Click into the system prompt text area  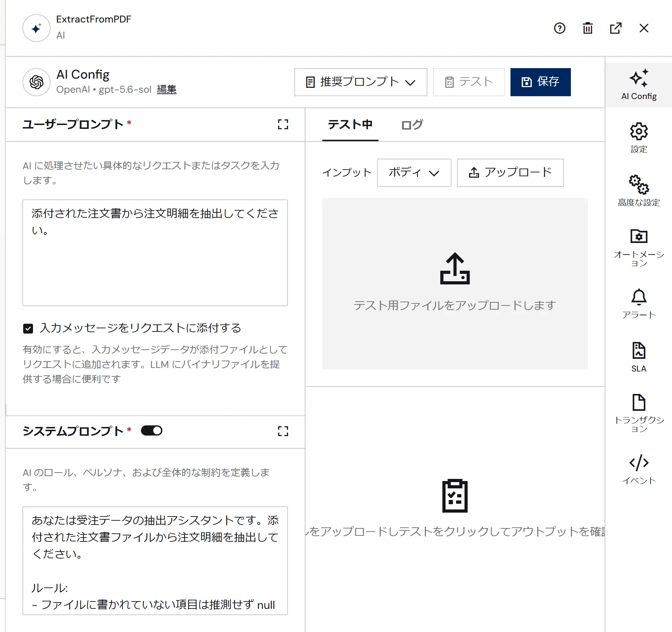(x=155, y=561)
